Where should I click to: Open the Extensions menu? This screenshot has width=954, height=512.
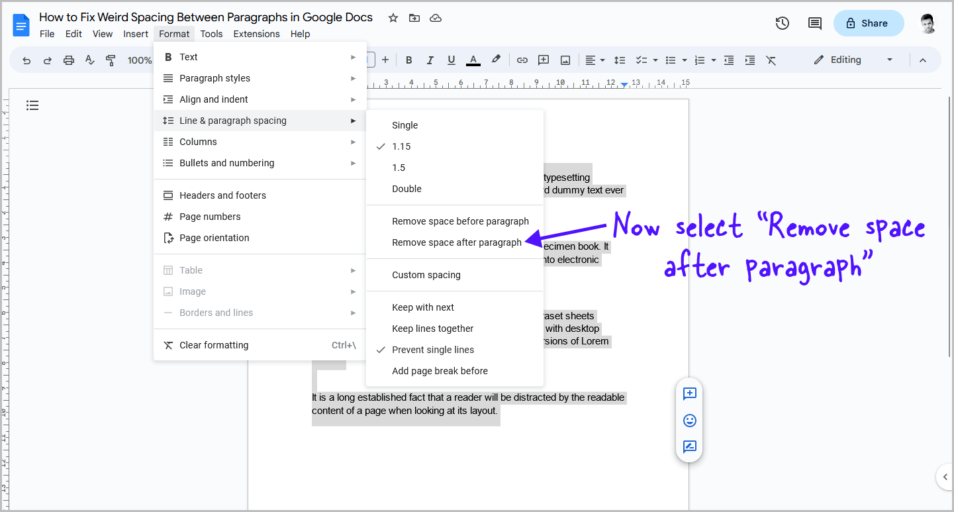[256, 34]
